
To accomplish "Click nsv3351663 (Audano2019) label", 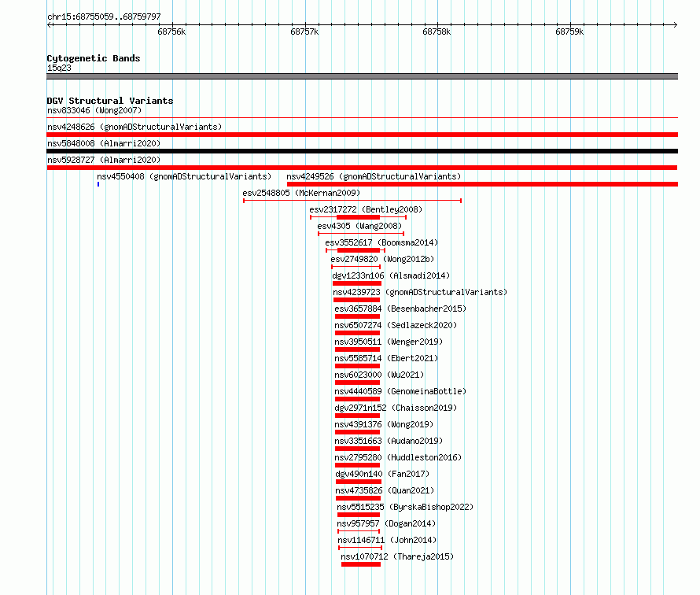I will pyautogui.click(x=389, y=441).
